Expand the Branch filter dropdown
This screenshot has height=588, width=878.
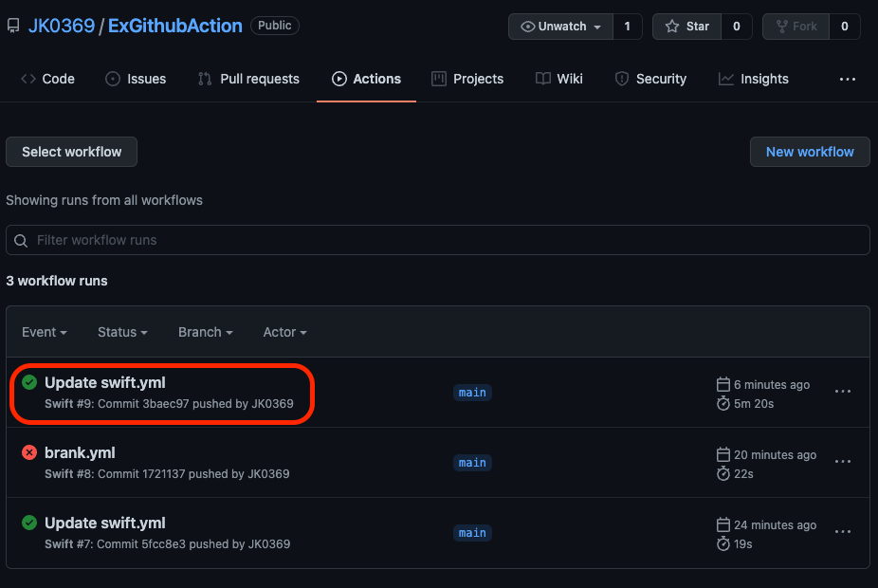pyautogui.click(x=206, y=332)
